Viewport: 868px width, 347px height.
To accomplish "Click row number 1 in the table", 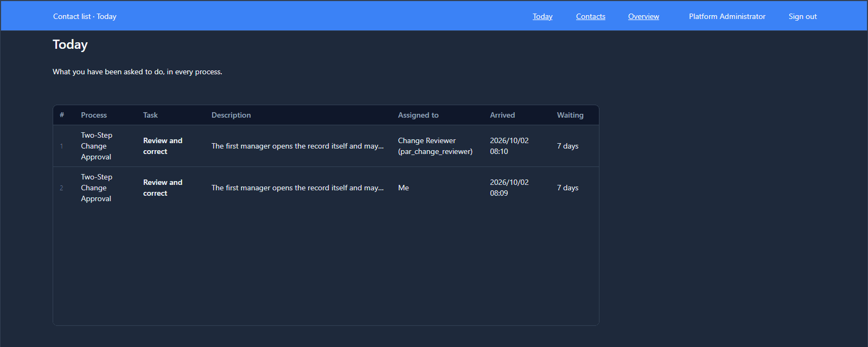I will [61, 146].
